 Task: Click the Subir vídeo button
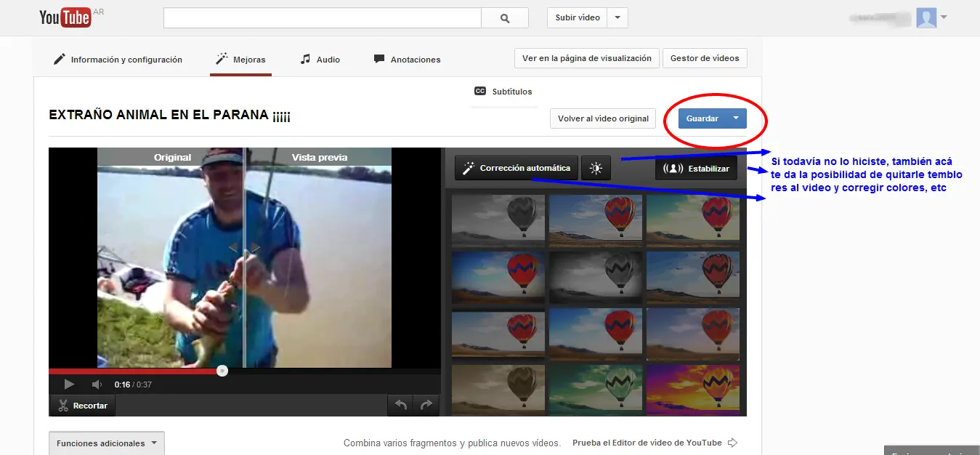point(578,18)
